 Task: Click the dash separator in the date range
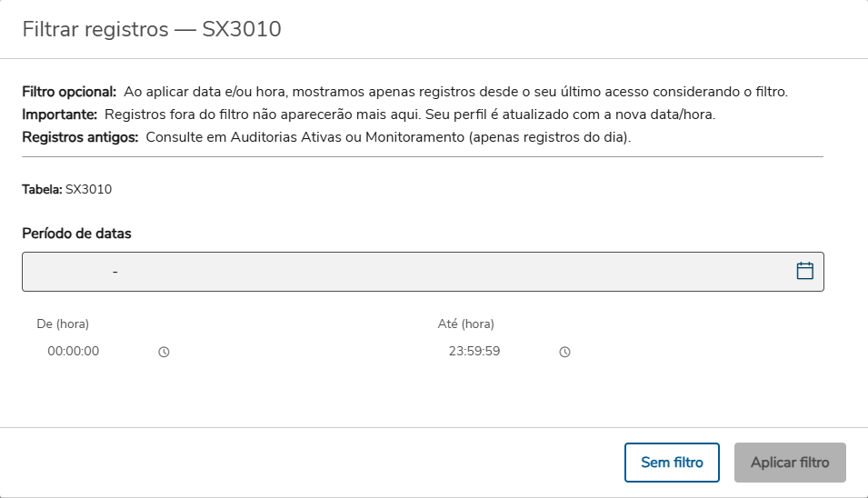pos(115,272)
